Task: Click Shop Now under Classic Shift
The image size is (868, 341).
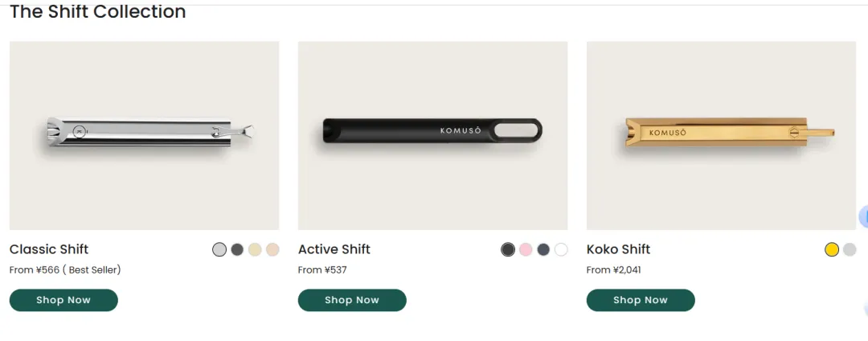Action: (63, 300)
